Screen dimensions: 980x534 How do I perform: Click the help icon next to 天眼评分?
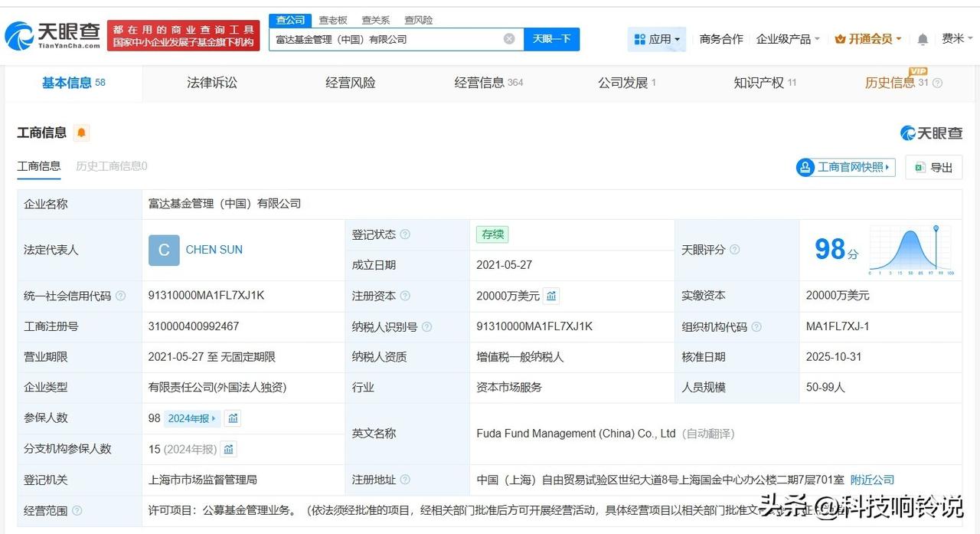735,250
